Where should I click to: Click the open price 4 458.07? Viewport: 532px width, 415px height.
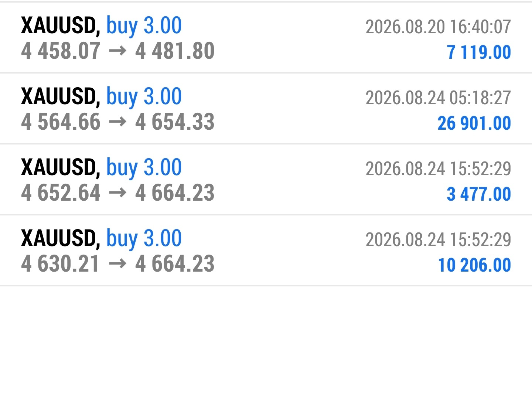61,51
